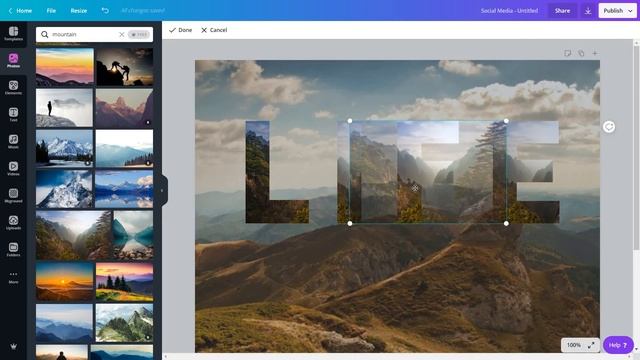Open the Videos panel in the sidebar
This screenshot has width=640, height=360.
pyautogui.click(x=13, y=168)
